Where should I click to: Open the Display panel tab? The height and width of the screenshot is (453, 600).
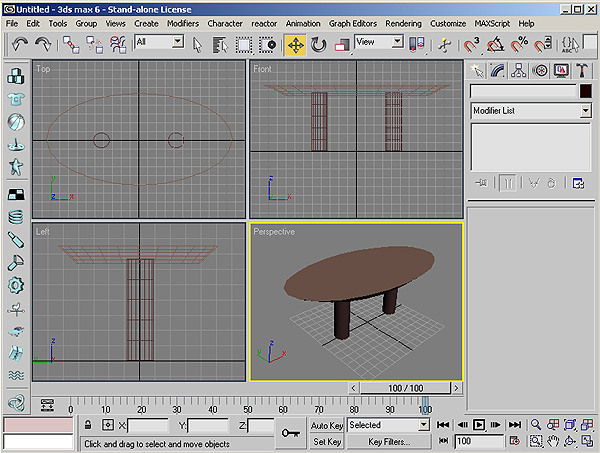[x=561, y=70]
